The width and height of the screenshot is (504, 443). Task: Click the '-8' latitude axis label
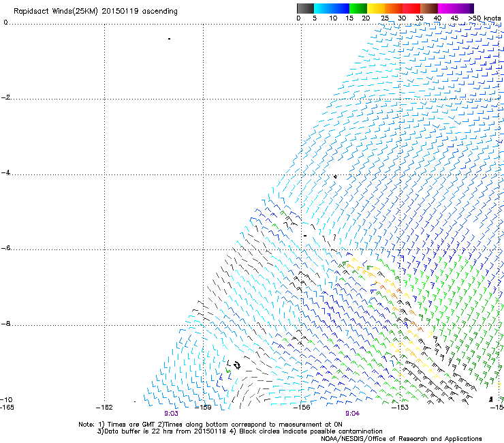coord(5,324)
